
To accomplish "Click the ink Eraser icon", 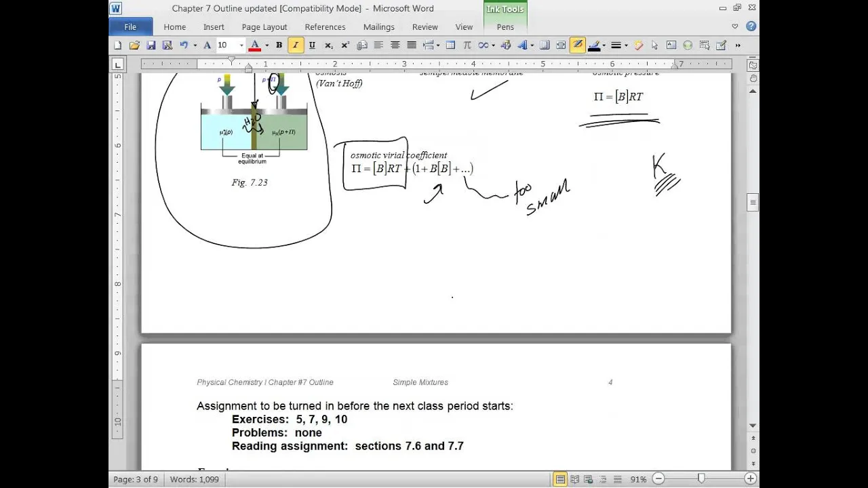I will coord(638,45).
